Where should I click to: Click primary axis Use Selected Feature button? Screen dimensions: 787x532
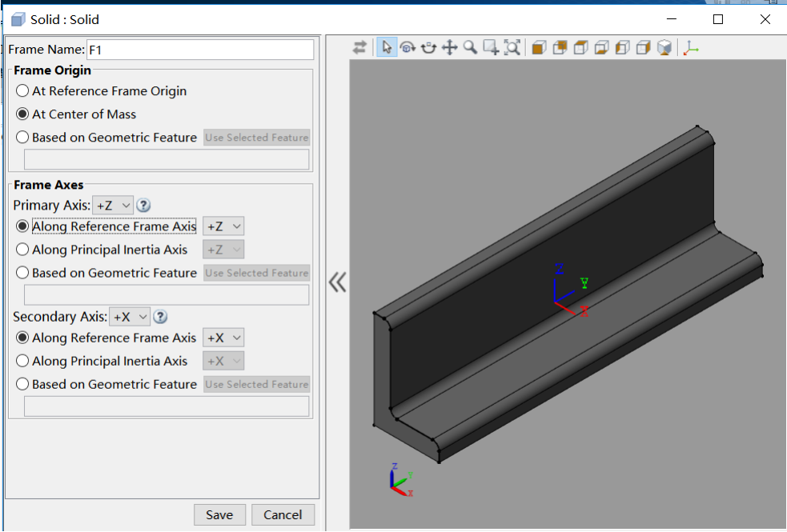click(256, 273)
